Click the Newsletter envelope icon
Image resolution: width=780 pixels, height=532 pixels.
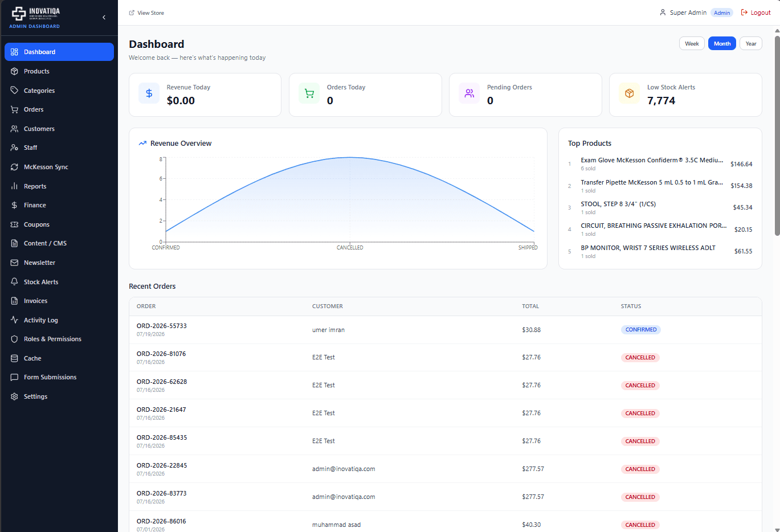(14, 263)
